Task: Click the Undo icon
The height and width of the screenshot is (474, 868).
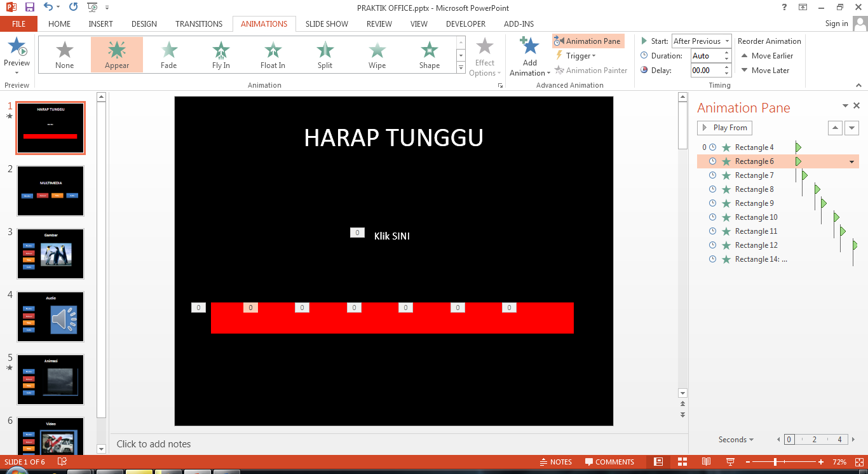Action: 49,8
